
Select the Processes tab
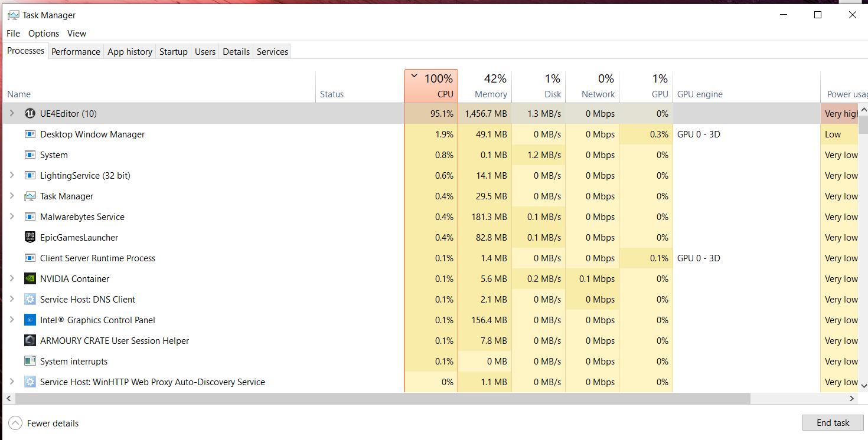click(25, 51)
